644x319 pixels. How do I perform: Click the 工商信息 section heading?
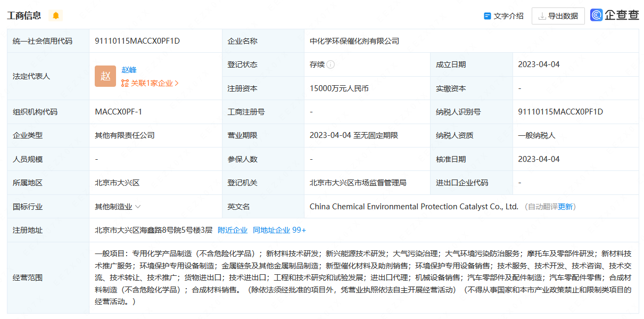point(24,15)
